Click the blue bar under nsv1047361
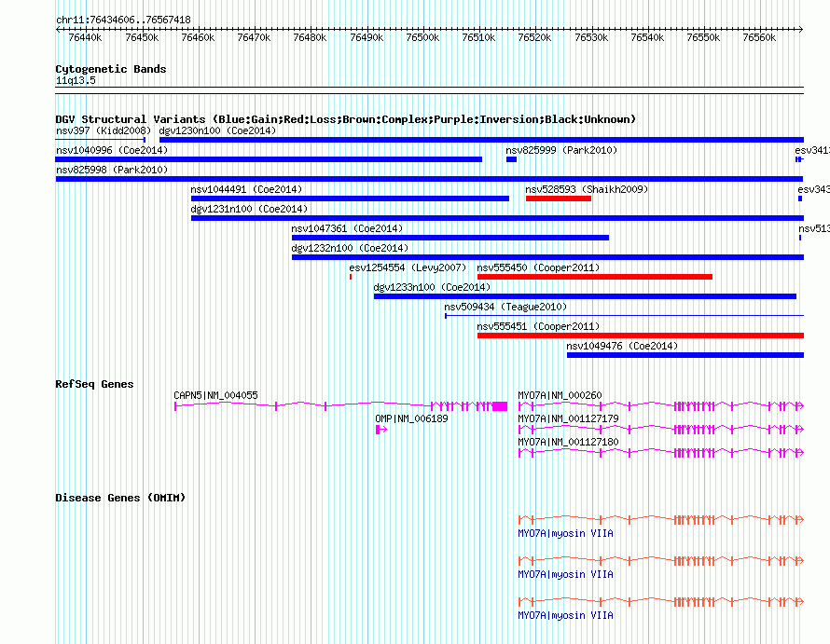The image size is (830, 644). (450, 238)
